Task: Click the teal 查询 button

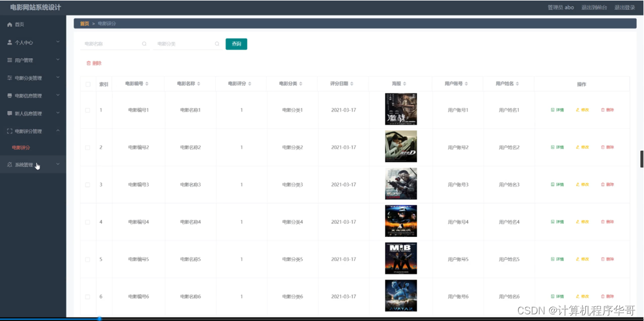Action: point(236,44)
